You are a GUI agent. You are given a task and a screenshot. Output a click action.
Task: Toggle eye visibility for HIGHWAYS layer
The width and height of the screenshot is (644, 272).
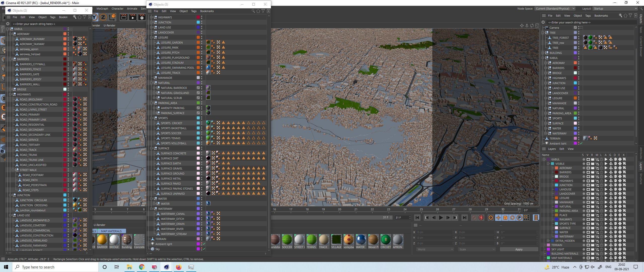(x=588, y=181)
